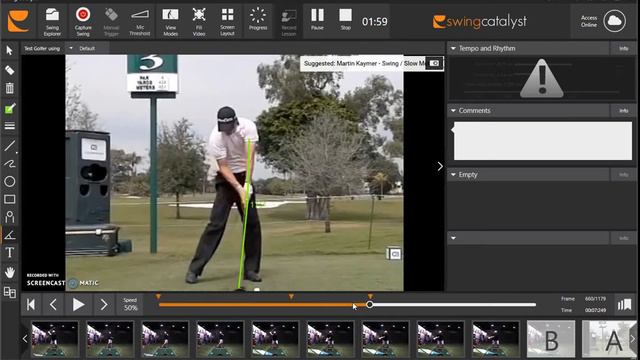Select the circle drawing tool

[x=9, y=181]
